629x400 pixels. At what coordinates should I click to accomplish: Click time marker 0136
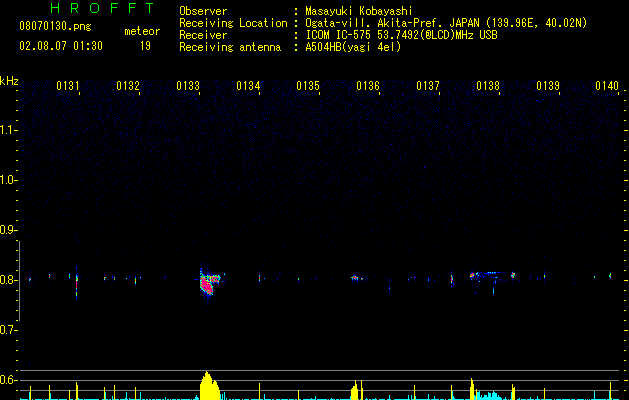[368, 86]
